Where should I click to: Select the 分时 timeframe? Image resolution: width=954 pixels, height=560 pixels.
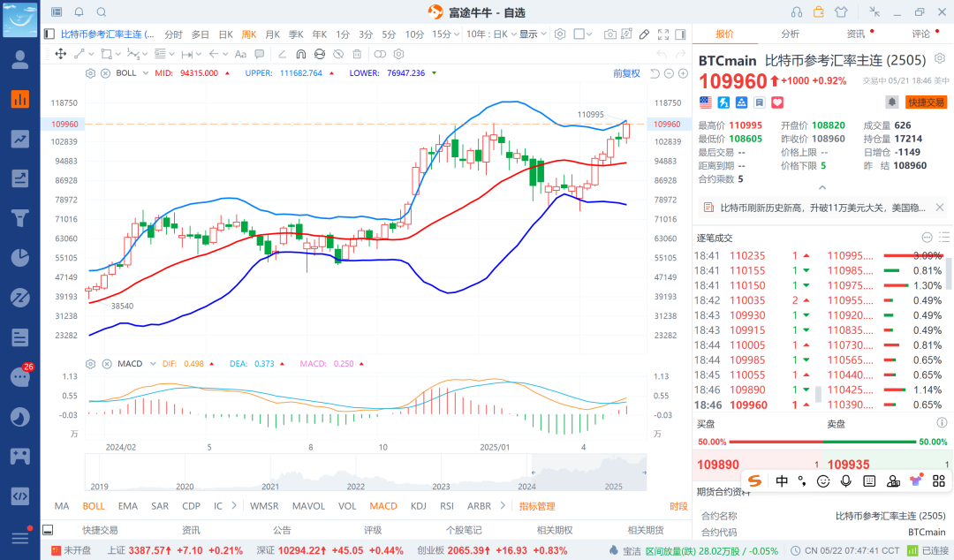coord(173,34)
